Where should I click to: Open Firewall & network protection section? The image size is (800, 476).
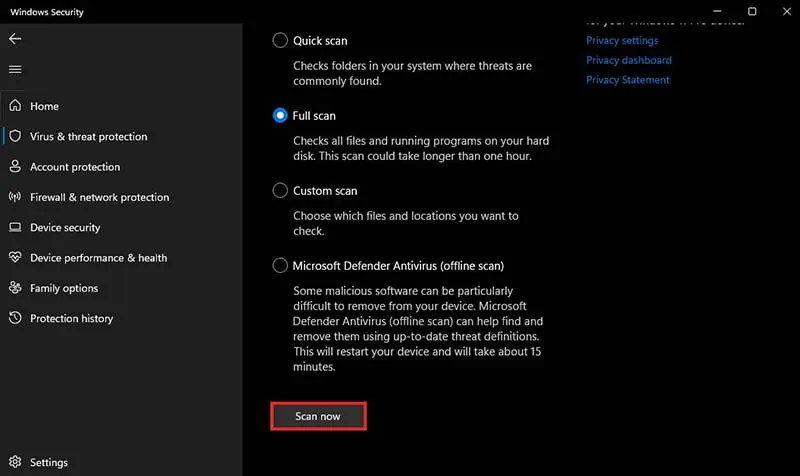pos(99,197)
